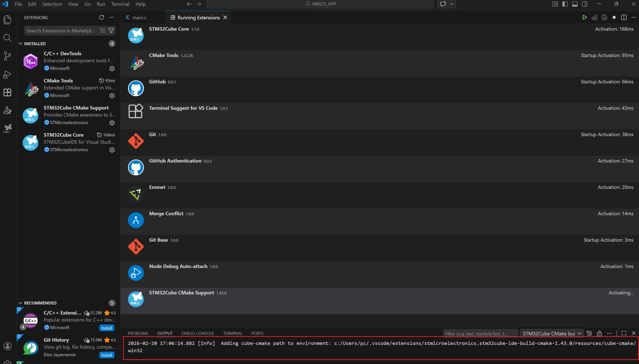
Task: Click the green Debug Extension Host play icon
Action: [584, 17]
